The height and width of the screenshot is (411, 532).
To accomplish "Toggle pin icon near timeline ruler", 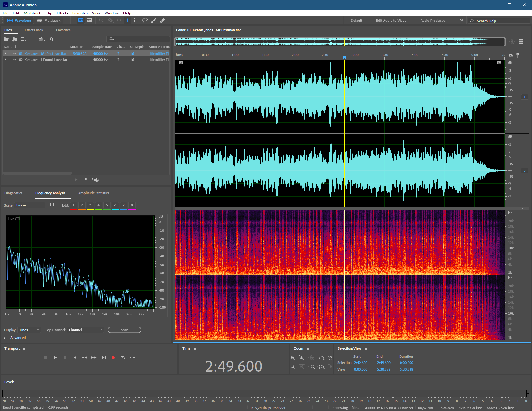I will pyautogui.click(x=518, y=55).
